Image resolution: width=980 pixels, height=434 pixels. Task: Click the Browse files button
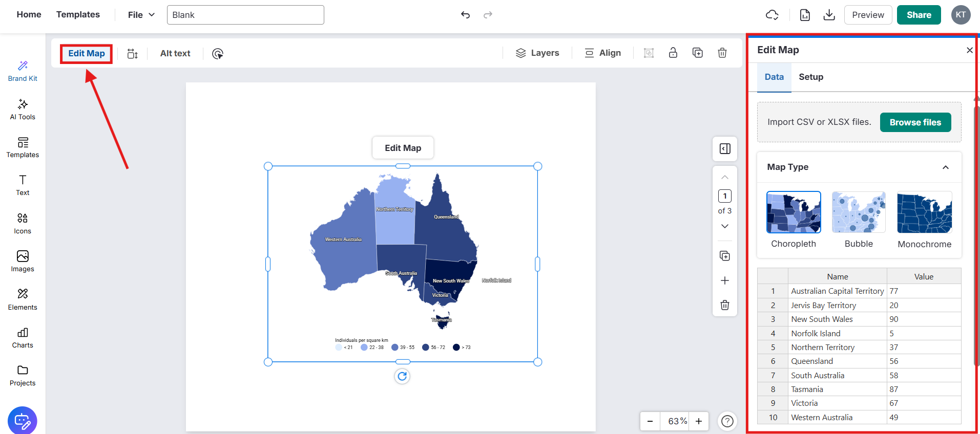click(x=915, y=122)
